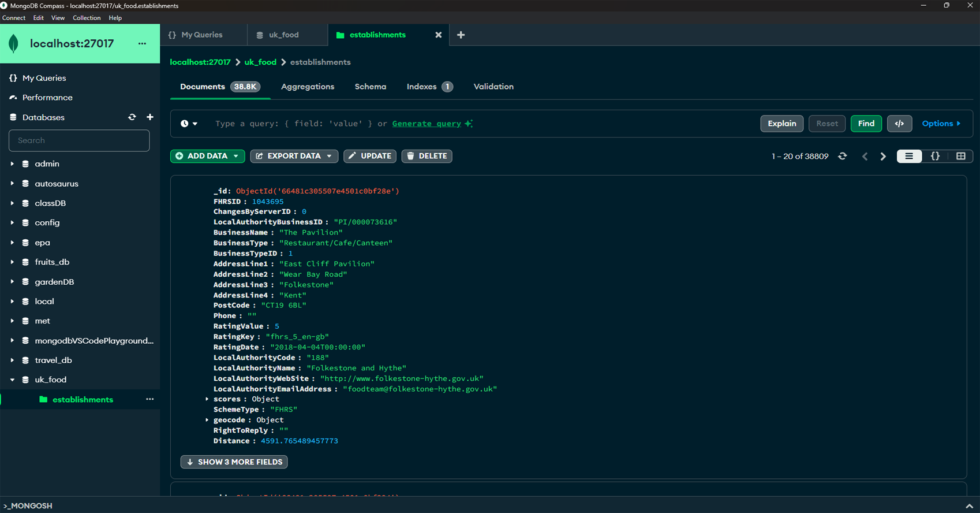Screen dimensions: 980x513
Task: Open connection options next to localhost:27017
Action: [x=142, y=44]
